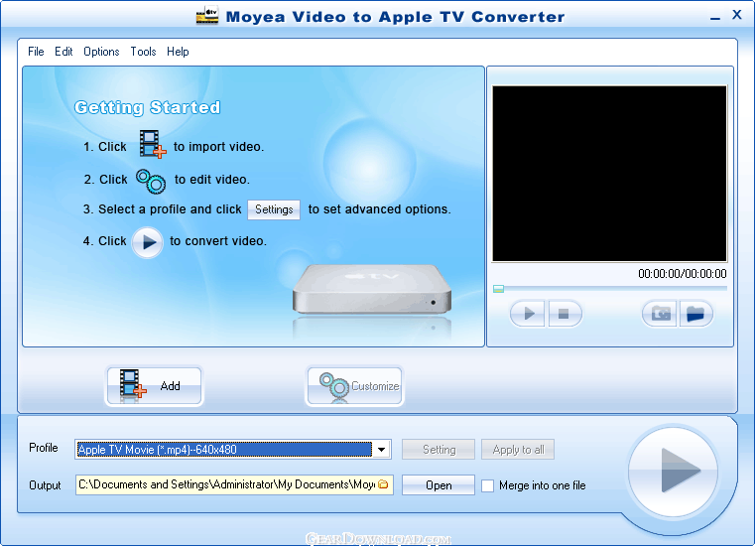
Task: Click the folder icon in Output path field
Action: pos(383,484)
